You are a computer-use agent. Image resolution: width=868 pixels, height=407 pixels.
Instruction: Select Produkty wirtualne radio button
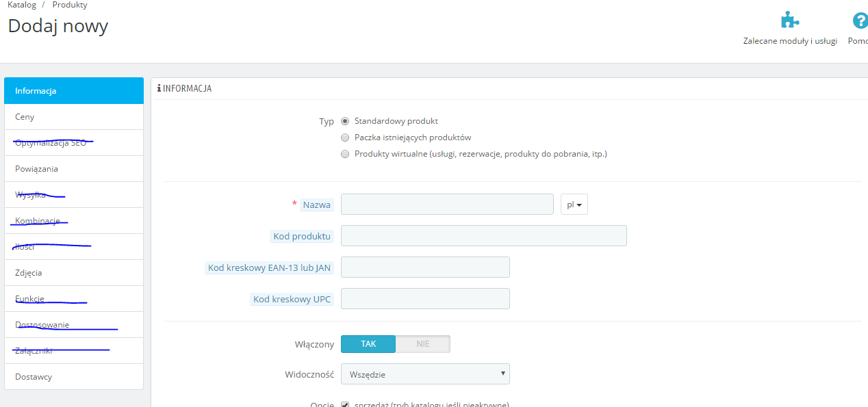click(345, 154)
